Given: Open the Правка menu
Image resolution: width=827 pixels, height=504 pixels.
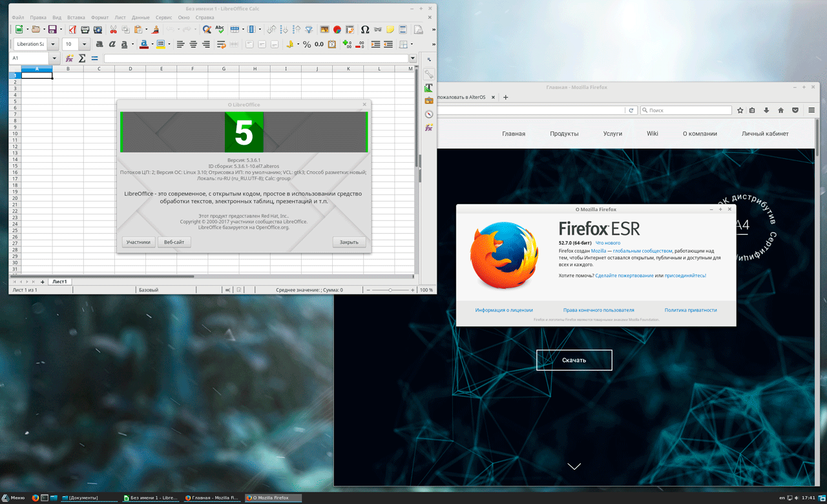Looking at the screenshot, I should tap(38, 17).
